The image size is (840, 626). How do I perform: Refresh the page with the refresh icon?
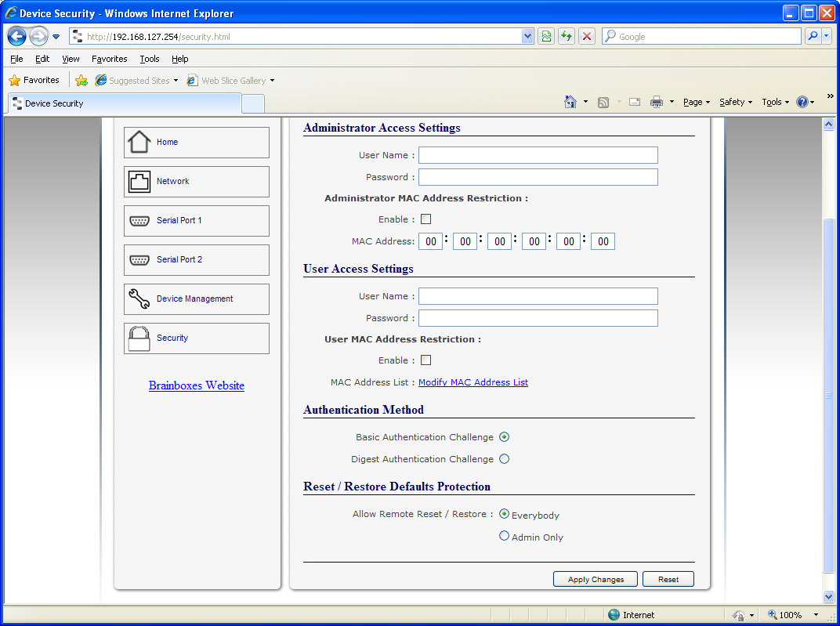tap(566, 36)
